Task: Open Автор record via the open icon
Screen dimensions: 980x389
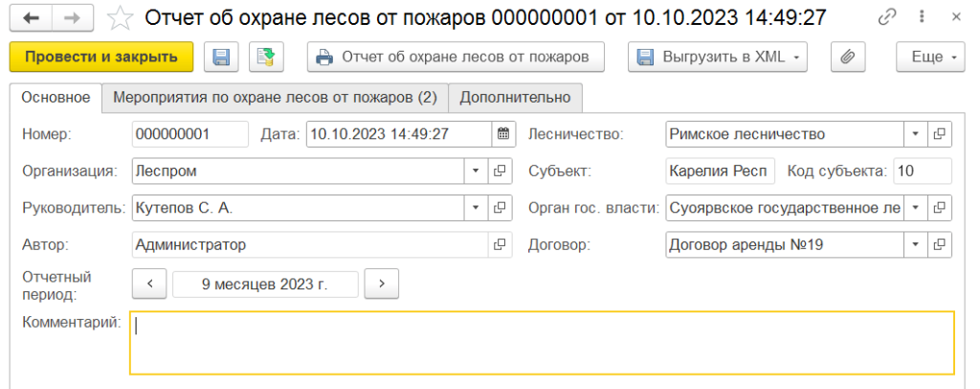Action: 500,244
